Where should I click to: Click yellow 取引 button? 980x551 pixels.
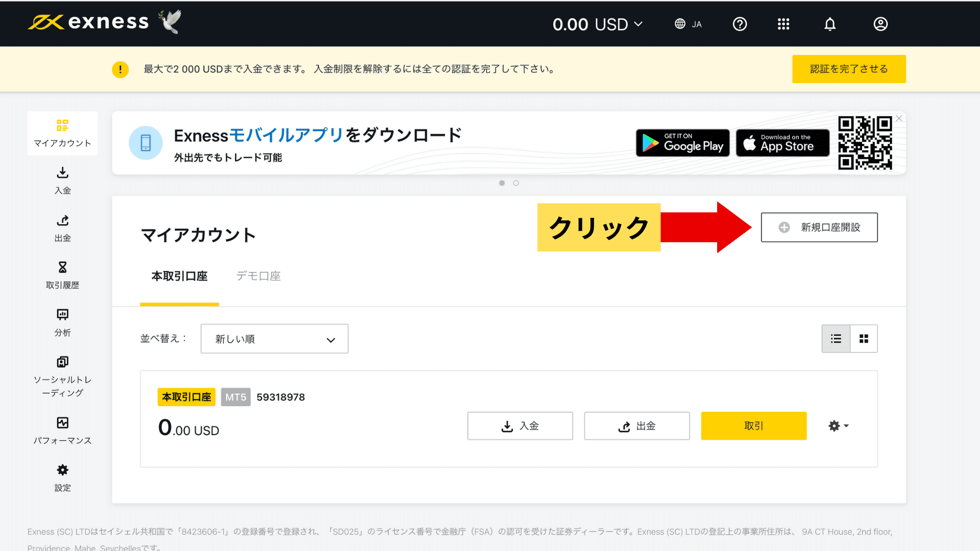coord(754,426)
